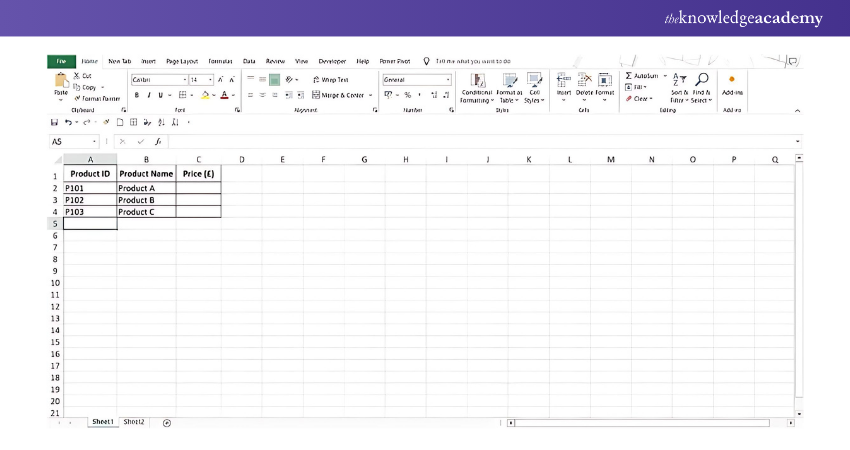Screen dimensions: 850x450
Task: Select cell C2 under Price (£)
Action: pos(198,187)
